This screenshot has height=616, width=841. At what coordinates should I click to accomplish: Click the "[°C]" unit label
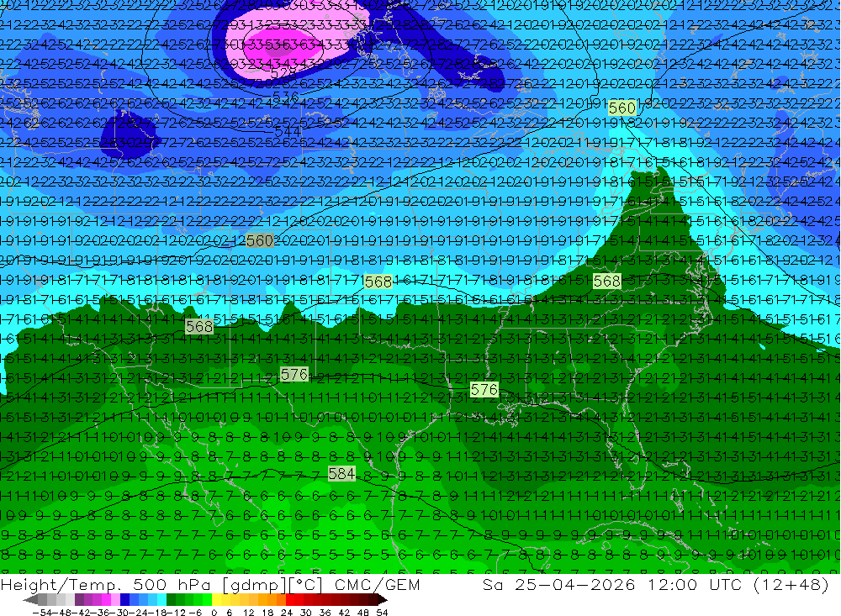(305, 585)
